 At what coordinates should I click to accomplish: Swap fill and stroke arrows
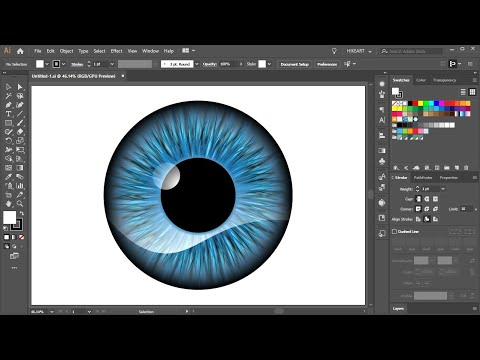click(x=22, y=213)
